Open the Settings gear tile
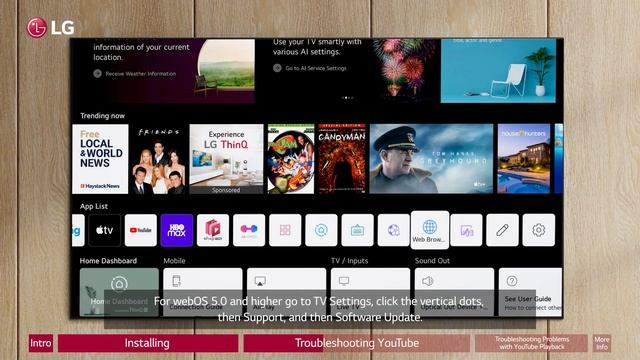The width and height of the screenshot is (640, 360). point(538,230)
